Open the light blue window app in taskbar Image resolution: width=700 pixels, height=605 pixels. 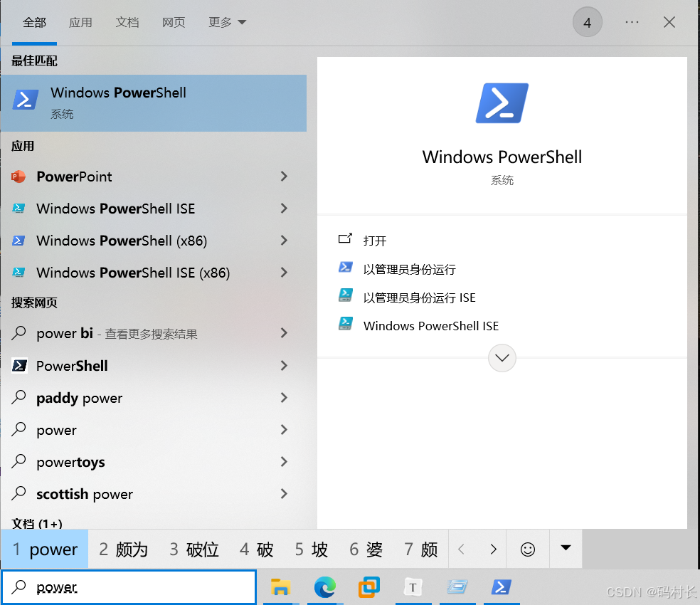(457, 586)
